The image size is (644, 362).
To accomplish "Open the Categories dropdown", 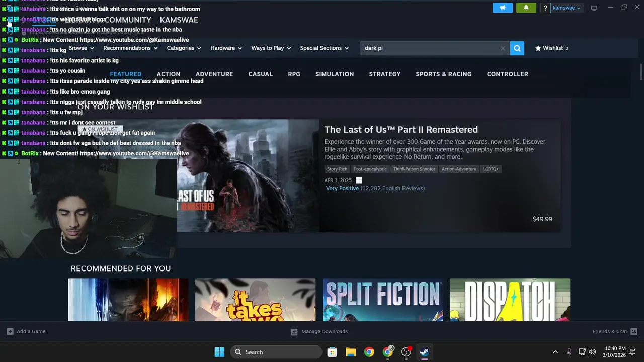I will [x=184, y=48].
